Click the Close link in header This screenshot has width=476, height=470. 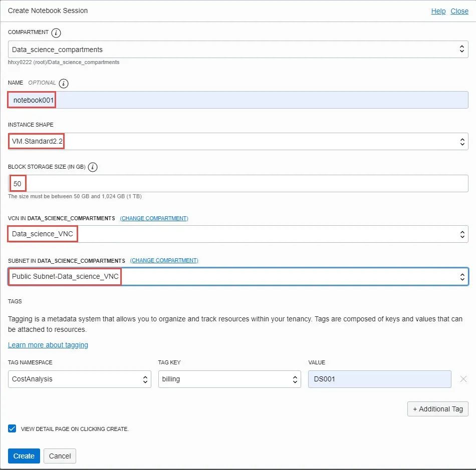point(459,11)
